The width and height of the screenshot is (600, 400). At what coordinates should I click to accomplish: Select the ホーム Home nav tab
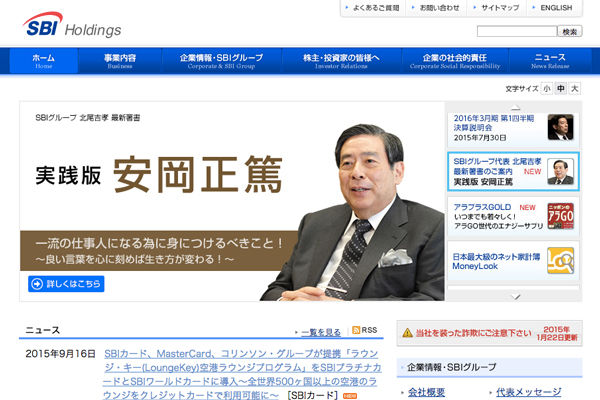[x=44, y=61]
